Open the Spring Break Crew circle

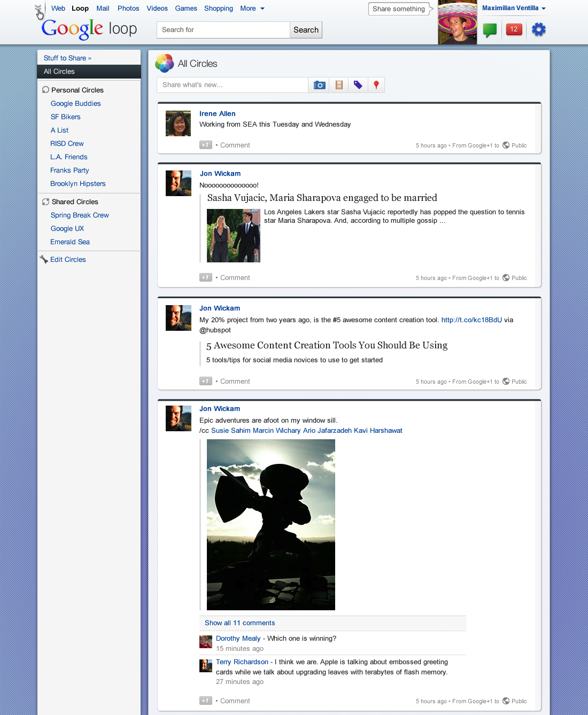click(80, 215)
